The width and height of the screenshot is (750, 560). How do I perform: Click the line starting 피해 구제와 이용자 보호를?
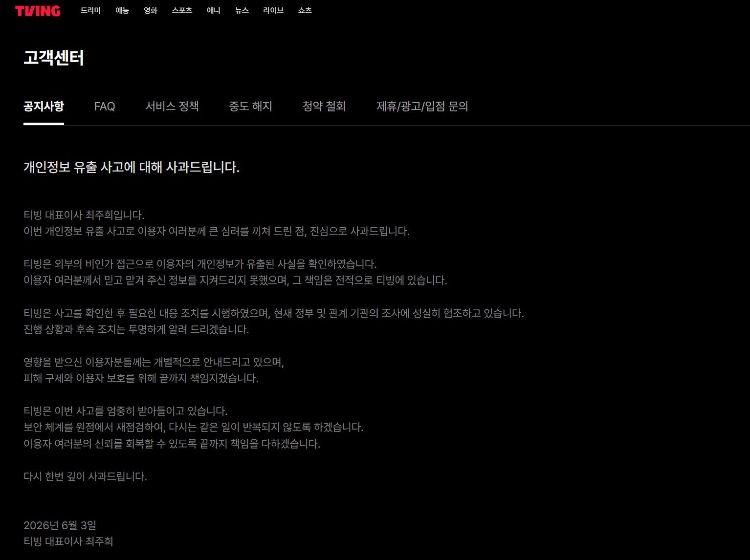click(141, 378)
